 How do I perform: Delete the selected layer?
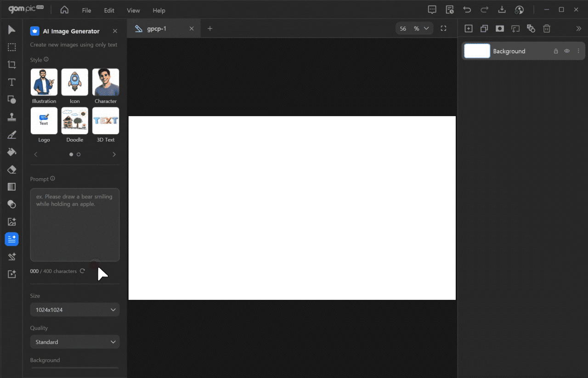pos(547,28)
